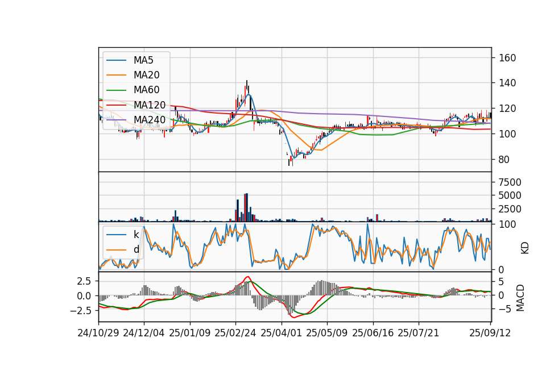Click the MA240 legend label

click(150, 120)
